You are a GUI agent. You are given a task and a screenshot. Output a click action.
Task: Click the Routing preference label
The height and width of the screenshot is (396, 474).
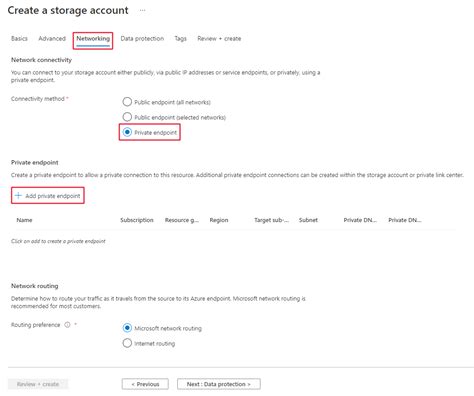[35, 325]
